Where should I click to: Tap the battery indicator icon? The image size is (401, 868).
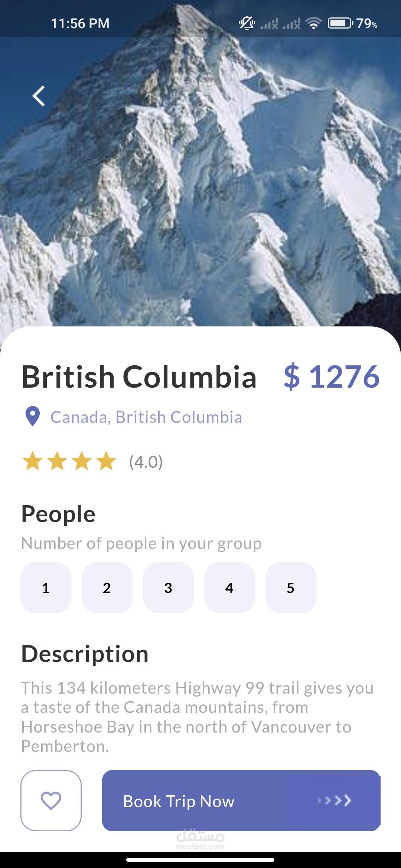coord(340,23)
